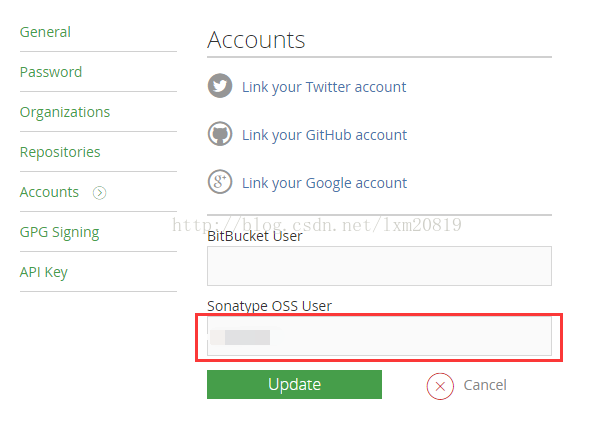Select Organizations in the sidebar

pos(65,112)
